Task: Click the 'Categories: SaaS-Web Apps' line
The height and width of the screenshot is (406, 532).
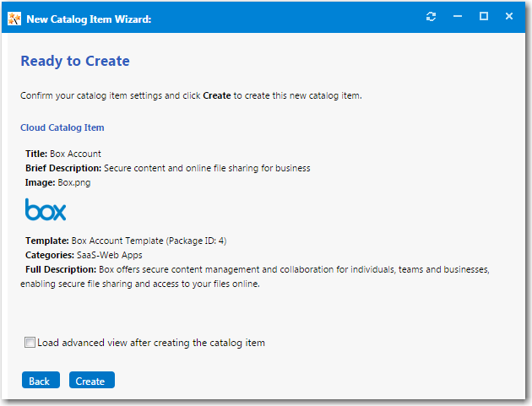Action: [x=84, y=255]
